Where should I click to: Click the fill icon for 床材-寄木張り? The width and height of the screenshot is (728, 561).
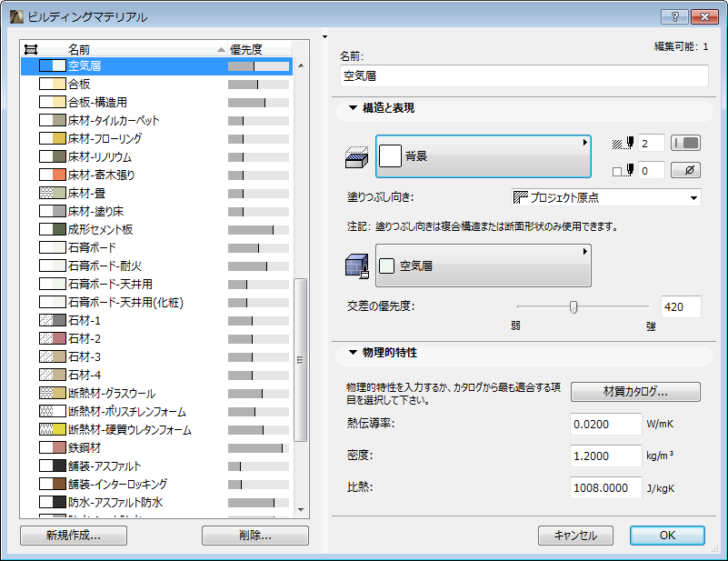[x=53, y=175]
